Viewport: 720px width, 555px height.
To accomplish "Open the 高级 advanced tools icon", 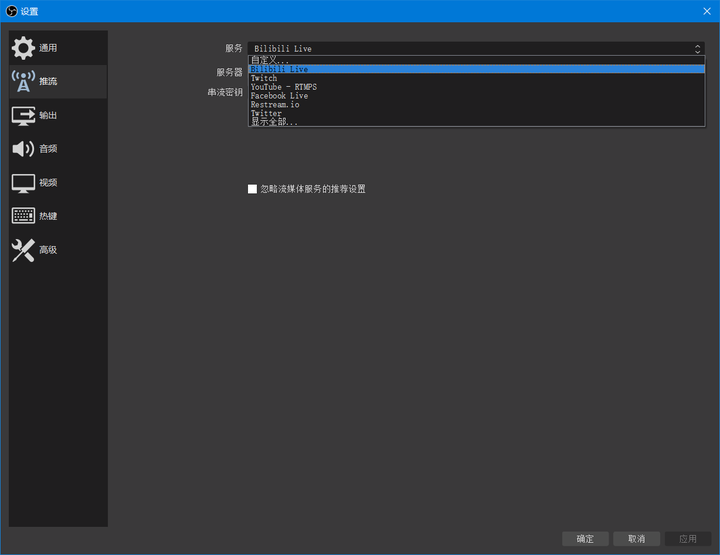I will point(23,250).
